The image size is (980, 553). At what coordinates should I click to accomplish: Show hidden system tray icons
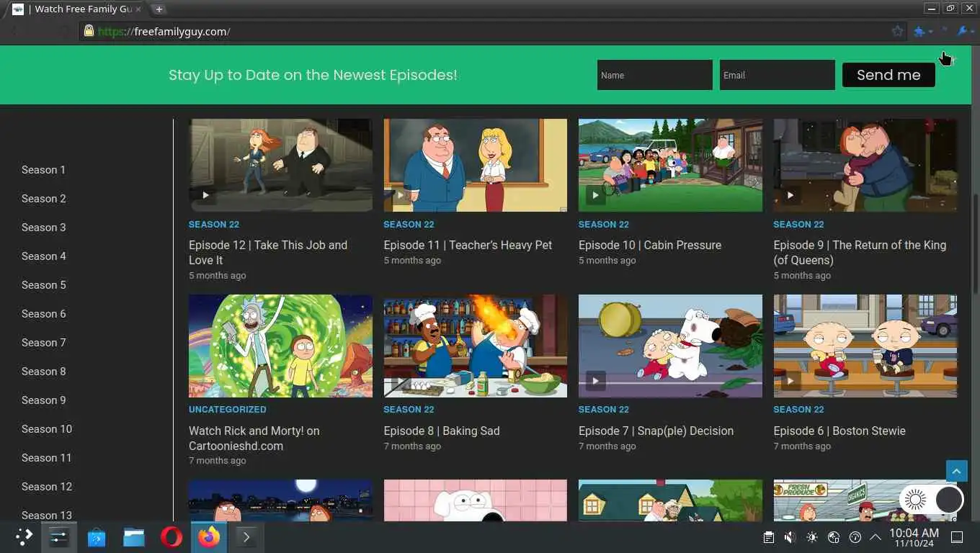pyautogui.click(x=876, y=537)
